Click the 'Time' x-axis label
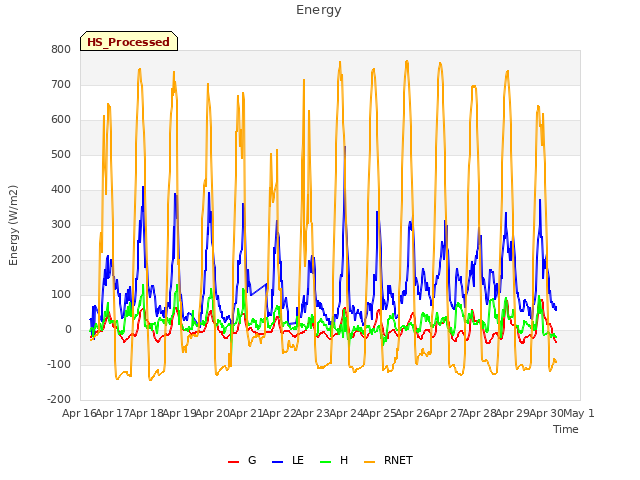Screen dimensions: 640x480 tap(566, 429)
